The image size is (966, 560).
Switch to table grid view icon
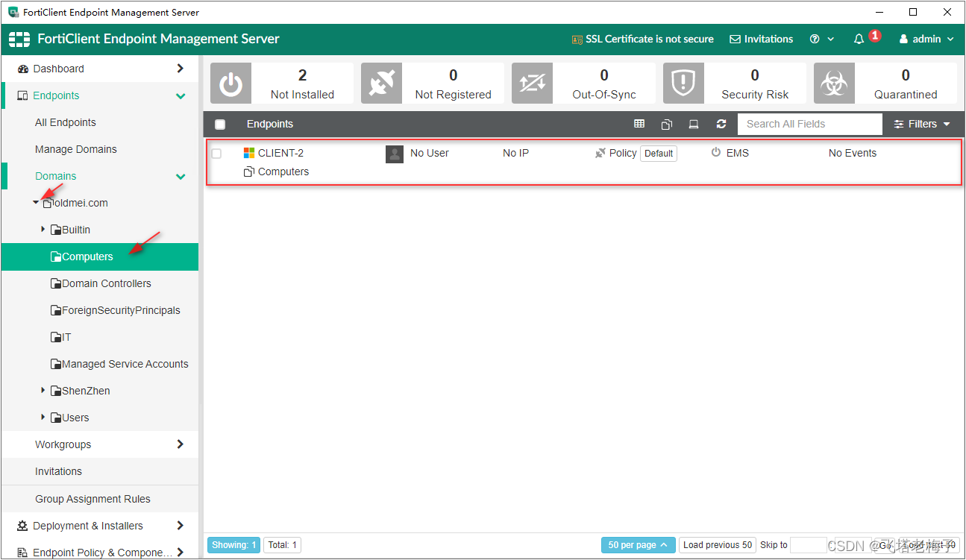(x=639, y=124)
